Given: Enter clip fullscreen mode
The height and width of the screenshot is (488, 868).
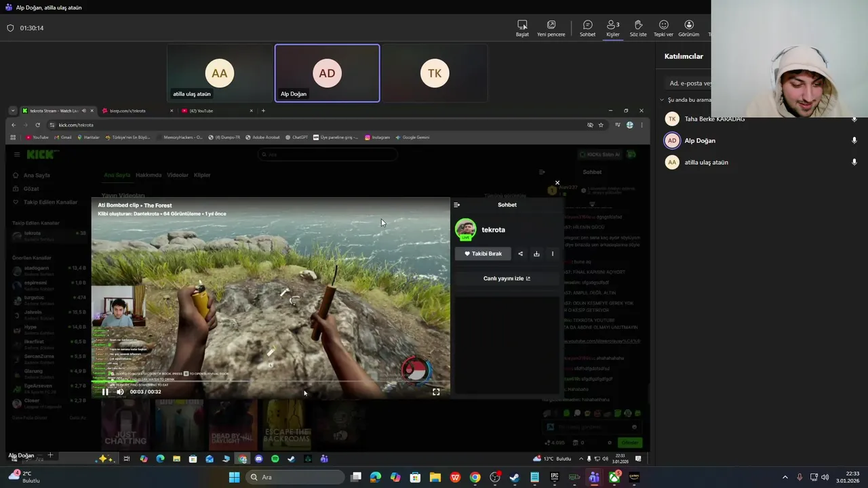Looking at the screenshot, I should [x=436, y=392].
